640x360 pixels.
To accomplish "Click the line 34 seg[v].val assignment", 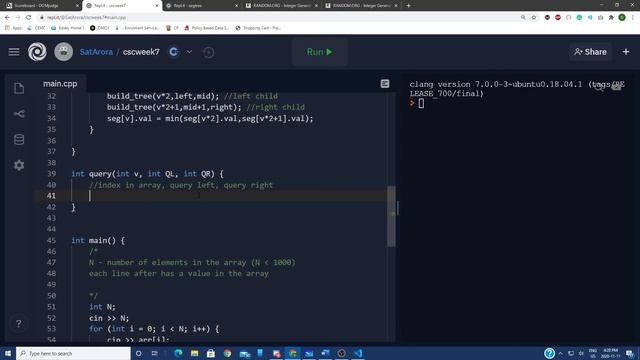I will pyautogui.click(x=210, y=119).
